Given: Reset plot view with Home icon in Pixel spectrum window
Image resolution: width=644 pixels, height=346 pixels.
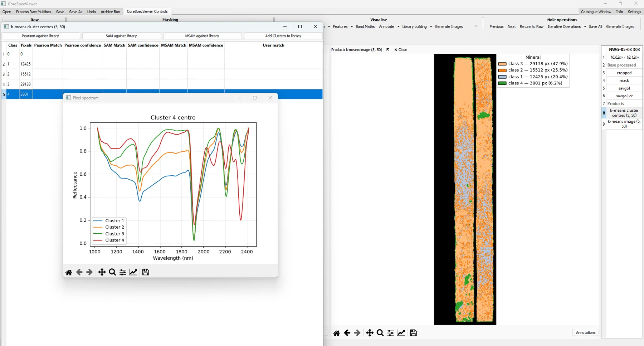Looking at the screenshot, I should (69, 272).
